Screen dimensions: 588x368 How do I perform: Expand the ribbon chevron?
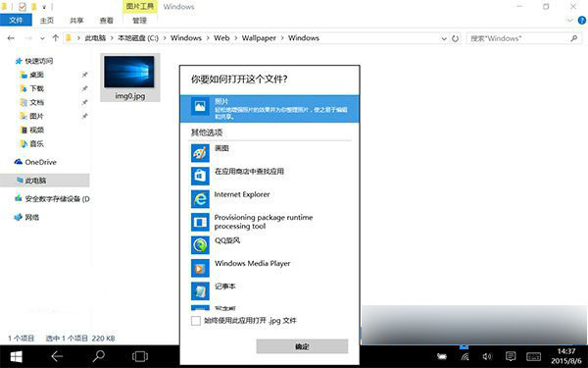point(569,21)
